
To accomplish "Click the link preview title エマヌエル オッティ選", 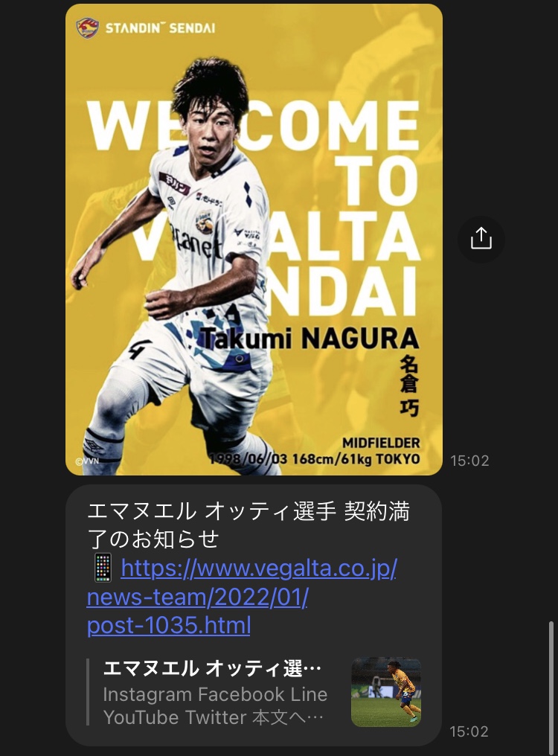I will 212,668.
